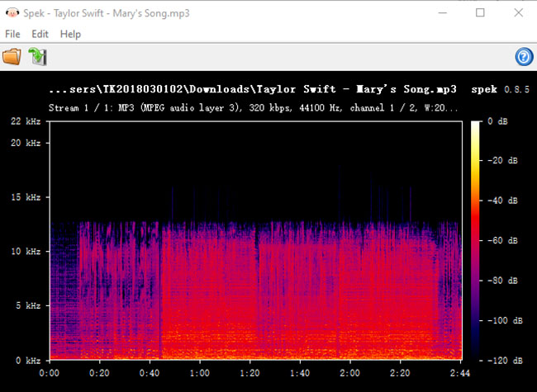
Task: Maximize the Spek window
Action: click(480, 13)
